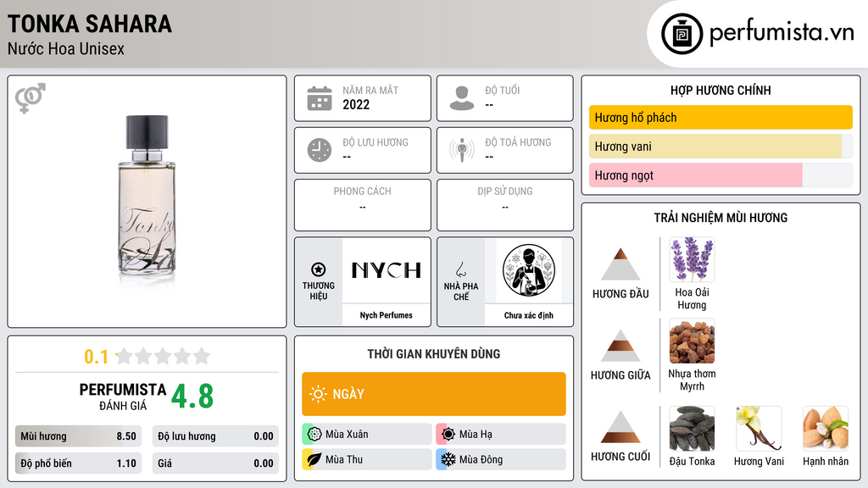This screenshot has height=488, width=868.
Task: Open the Nych Perfumes brand link
Action: [386, 315]
